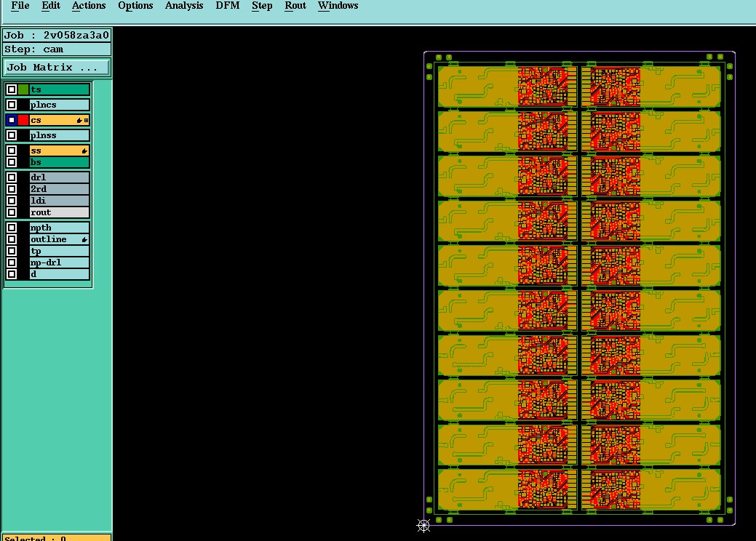Select the plnss layer name
The height and width of the screenshot is (541, 756).
coord(60,135)
